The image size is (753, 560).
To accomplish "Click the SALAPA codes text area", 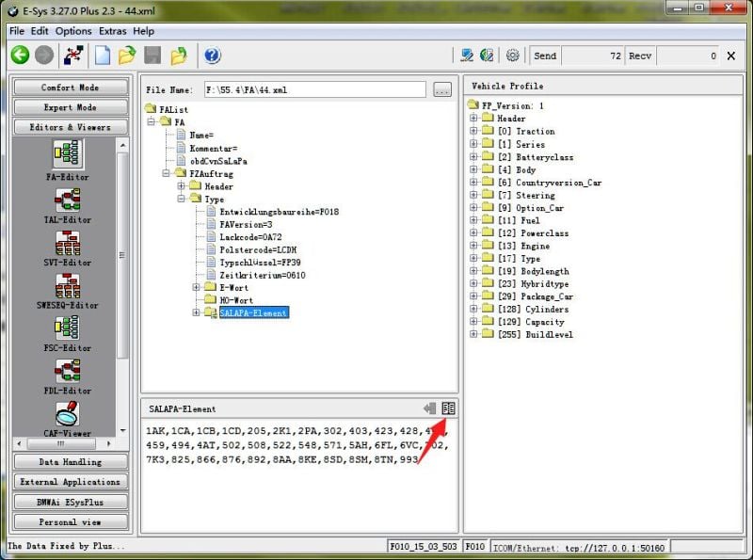I will (299, 475).
